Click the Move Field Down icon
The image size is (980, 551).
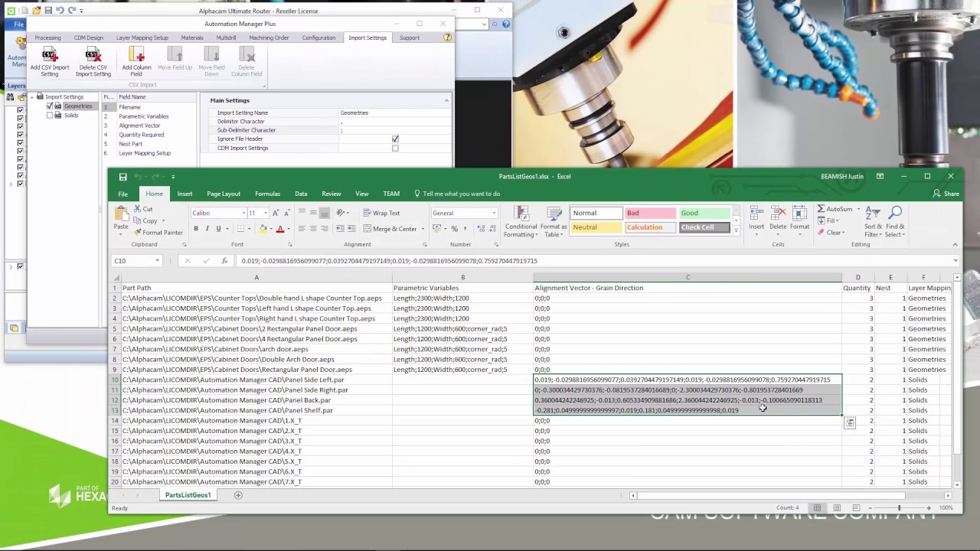211,54
